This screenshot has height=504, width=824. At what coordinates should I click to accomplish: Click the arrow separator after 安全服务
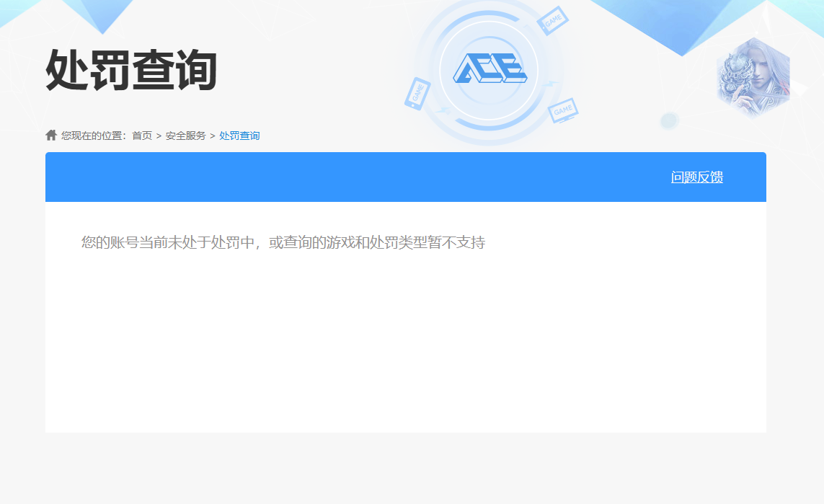pyautogui.click(x=213, y=136)
